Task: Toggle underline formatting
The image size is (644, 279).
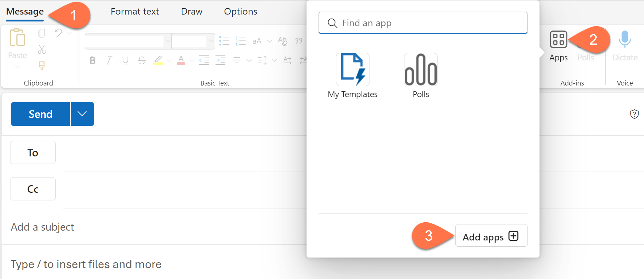Action: [125, 60]
